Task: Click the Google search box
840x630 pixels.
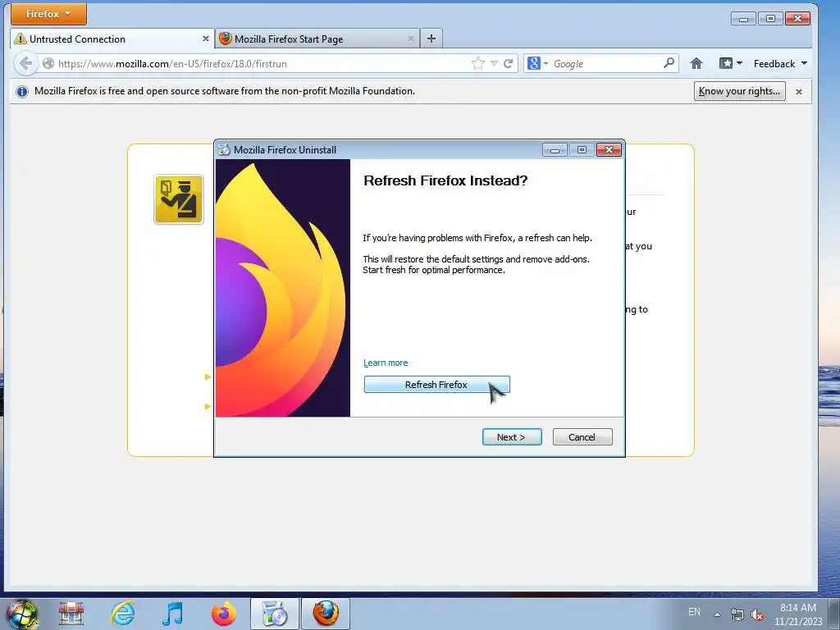Action: click(605, 64)
